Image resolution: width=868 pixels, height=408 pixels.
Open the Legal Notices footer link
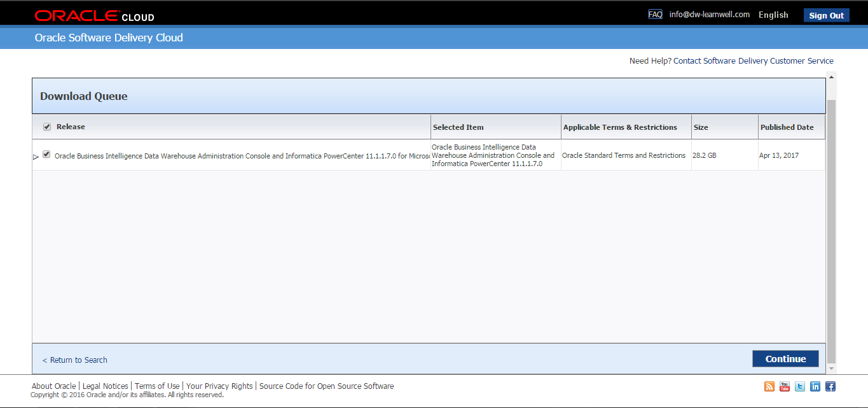pos(106,386)
